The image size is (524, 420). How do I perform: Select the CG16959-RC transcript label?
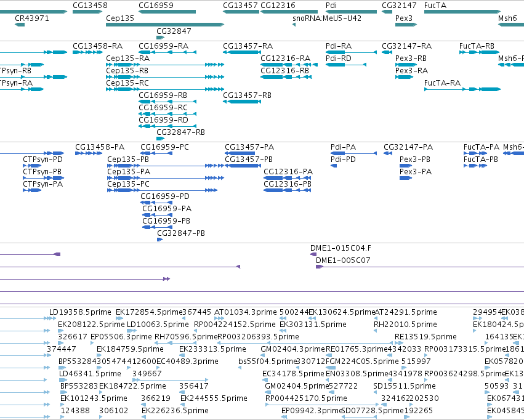click(x=163, y=108)
